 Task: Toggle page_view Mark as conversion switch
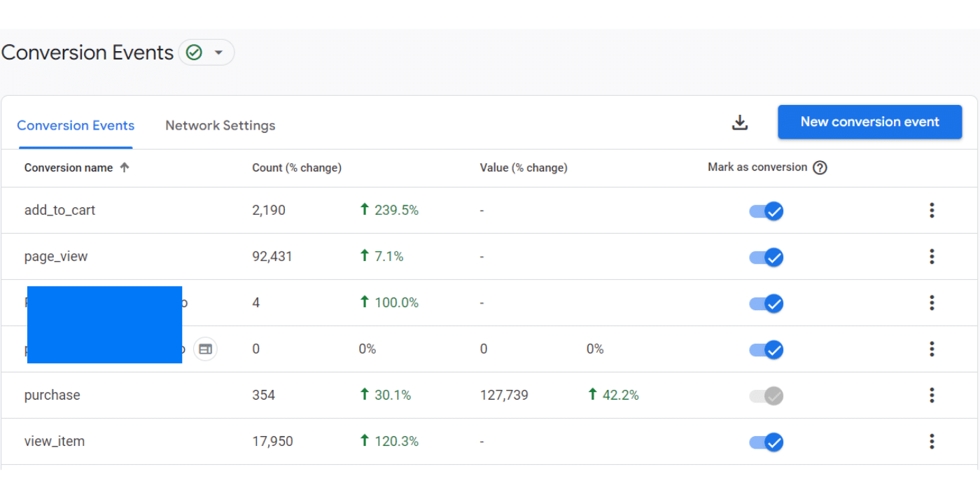pyautogui.click(x=766, y=257)
